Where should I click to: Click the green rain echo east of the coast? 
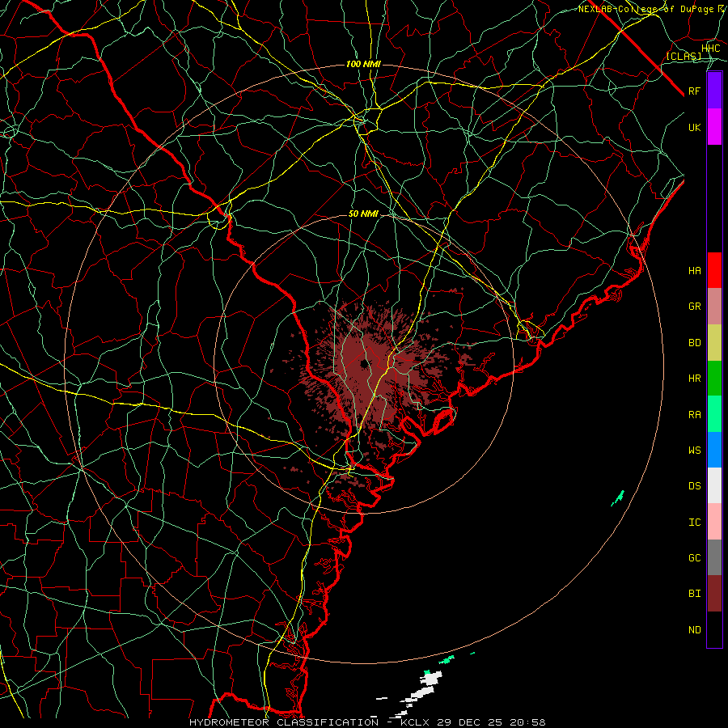pos(618,498)
